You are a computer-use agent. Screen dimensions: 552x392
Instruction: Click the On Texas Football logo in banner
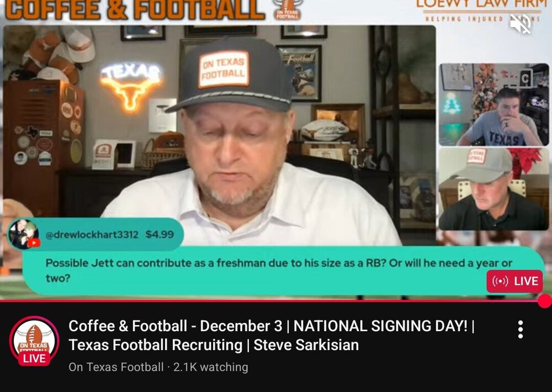point(288,9)
